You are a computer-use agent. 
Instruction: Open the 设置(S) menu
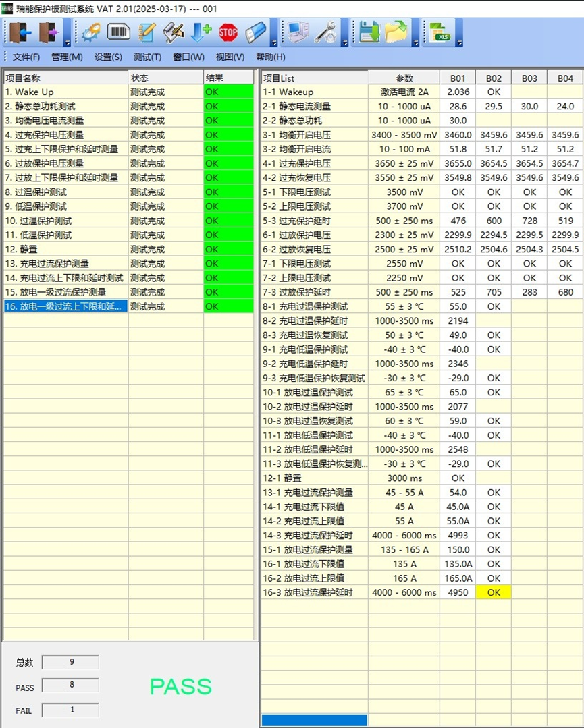click(x=108, y=57)
